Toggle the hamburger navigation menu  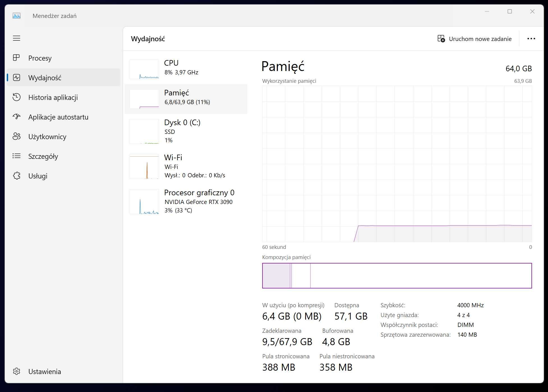(17, 38)
